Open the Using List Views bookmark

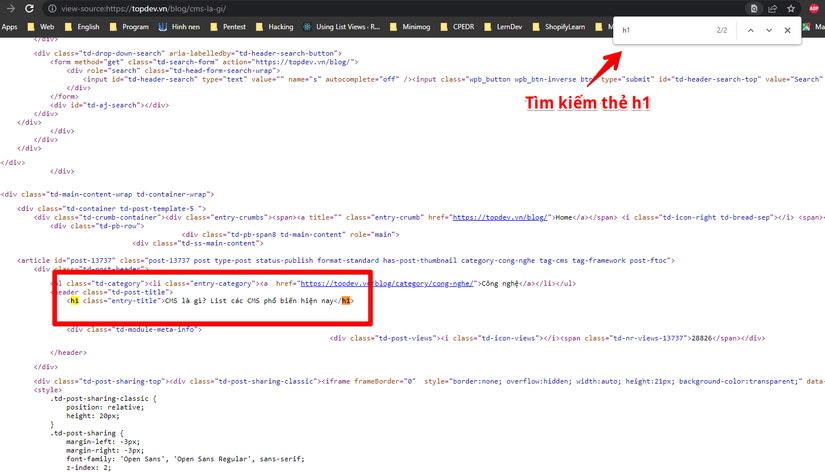341,27
